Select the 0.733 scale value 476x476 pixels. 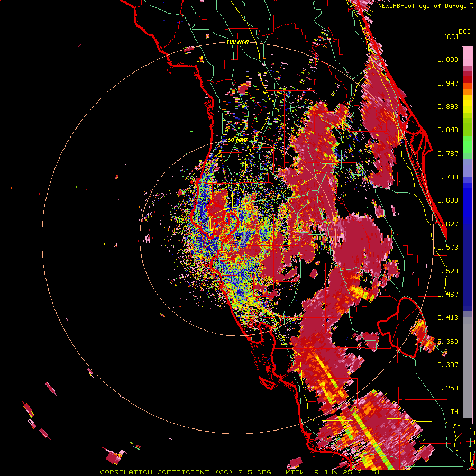click(x=448, y=177)
